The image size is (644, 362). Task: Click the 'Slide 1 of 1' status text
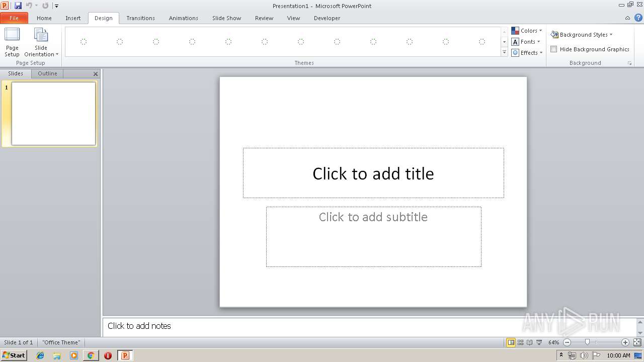click(19, 342)
